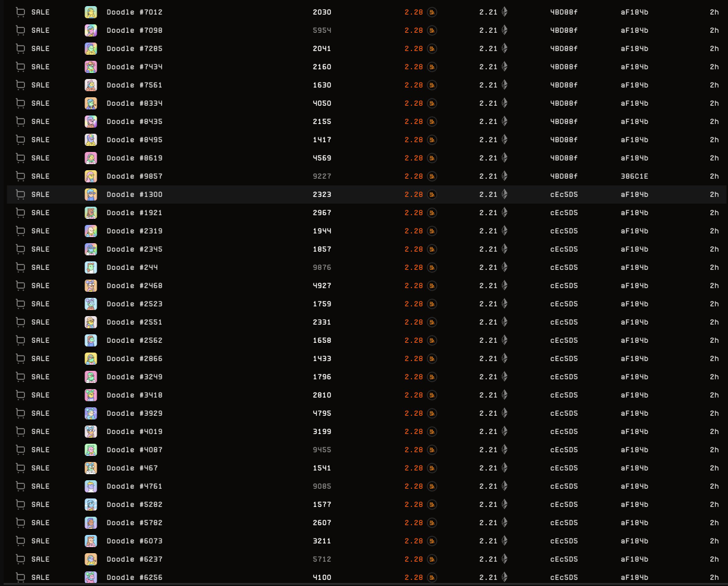728x586 pixels.
Task: Click the Ethereum icon on the Doodle #5782 row
Action: click(505, 523)
